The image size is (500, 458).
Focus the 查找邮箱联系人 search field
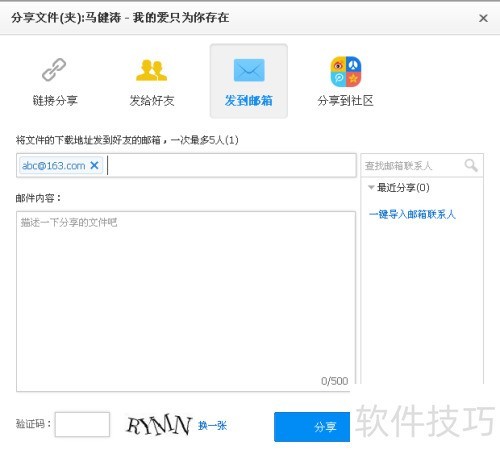(413, 165)
